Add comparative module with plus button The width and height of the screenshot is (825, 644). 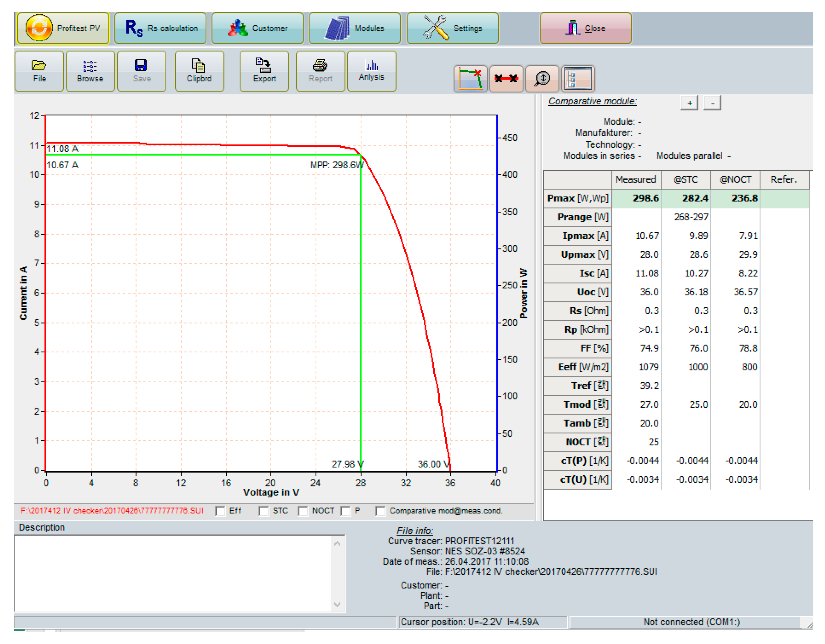click(689, 103)
